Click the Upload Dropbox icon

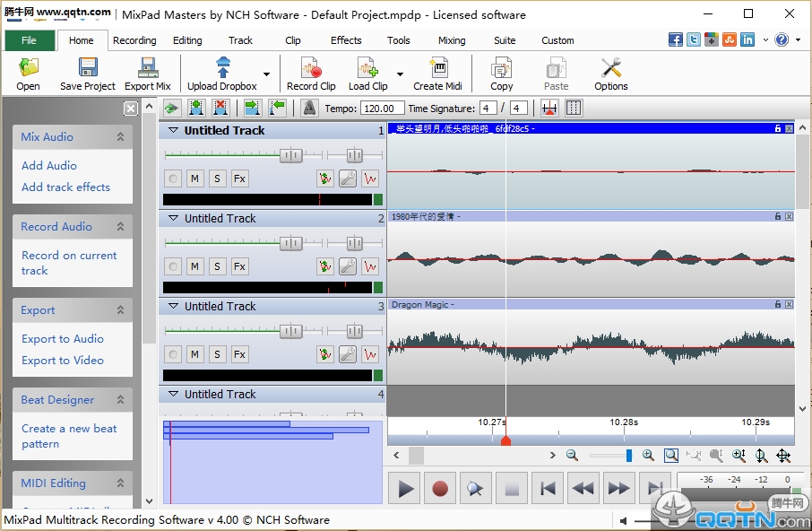[222, 73]
